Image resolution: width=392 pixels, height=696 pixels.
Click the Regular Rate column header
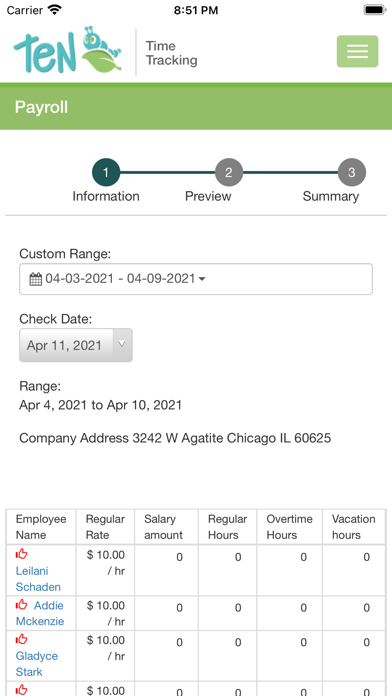[105, 527]
